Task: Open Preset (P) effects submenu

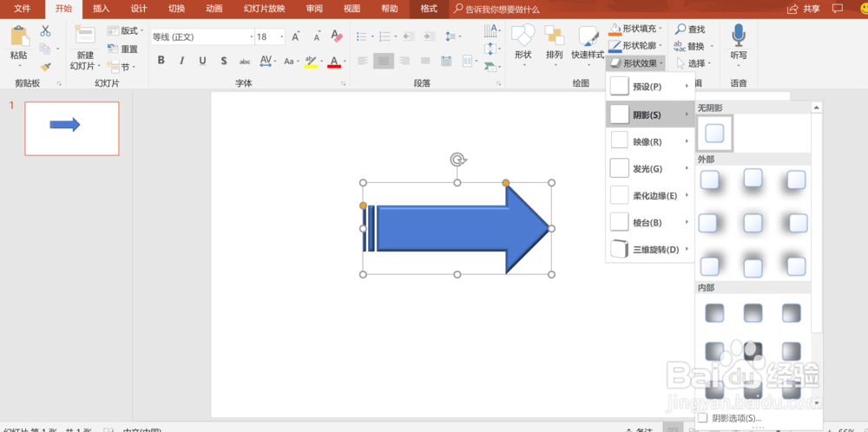Action: tap(650, 86)
